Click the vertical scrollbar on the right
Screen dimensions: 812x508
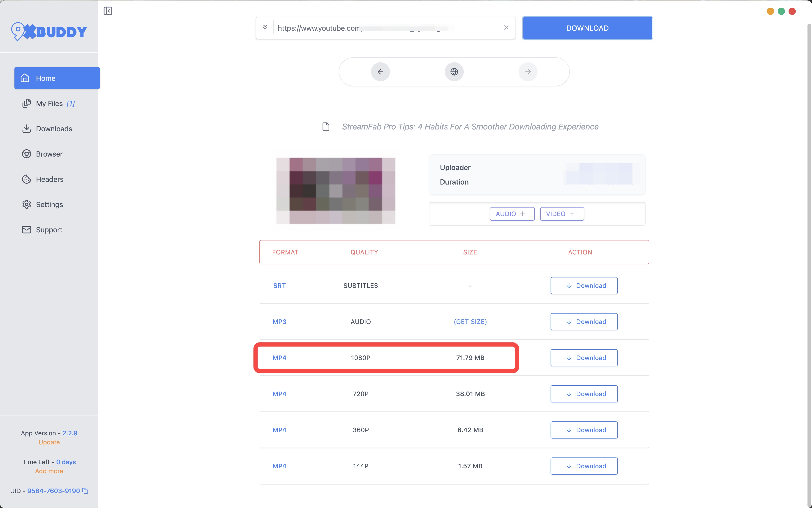point(809,266)
